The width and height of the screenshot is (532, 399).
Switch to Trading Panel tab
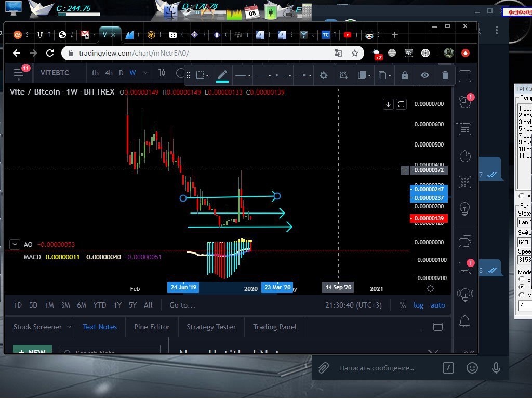point(275,327)
